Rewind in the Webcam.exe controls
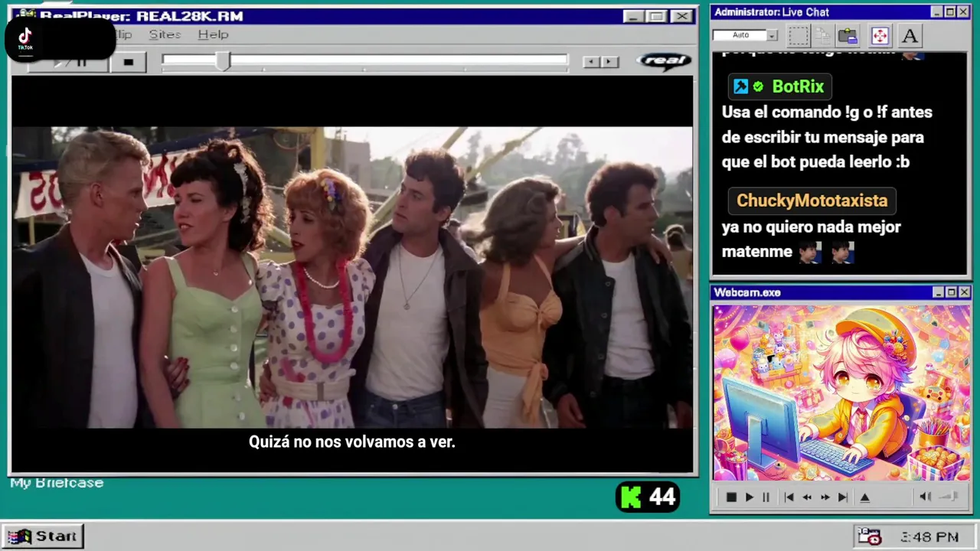980x551 pixels. click(x=807, y=497)
